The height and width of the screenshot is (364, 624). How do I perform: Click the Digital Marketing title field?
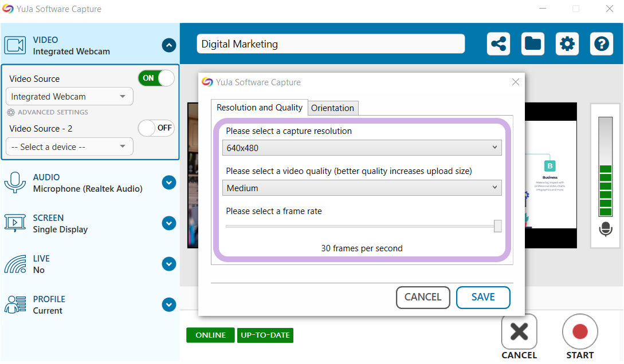tap(331, 43)
